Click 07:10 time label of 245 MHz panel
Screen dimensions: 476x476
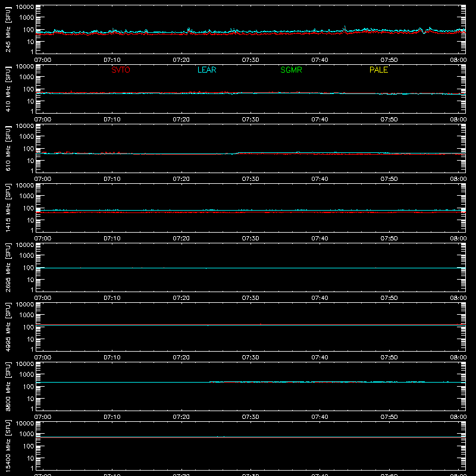tap(112, 60)
